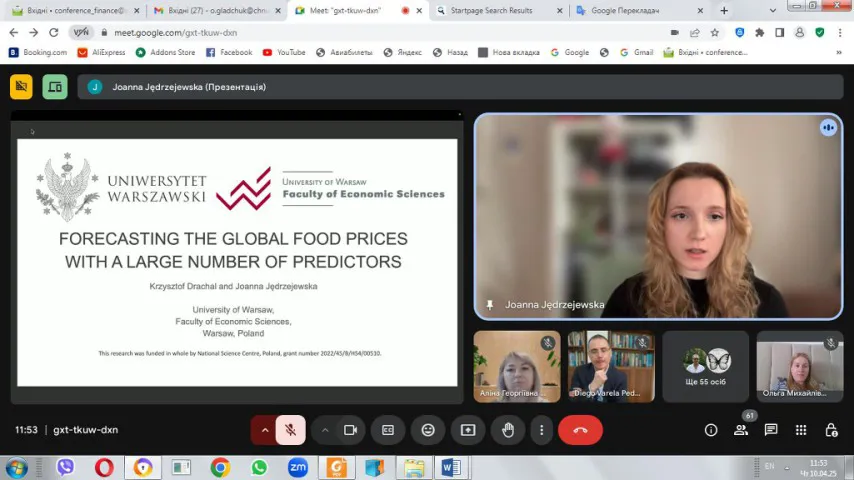Expand audio settings arrow beside microphone
This screenshot has width=854, height=480.
[265, 430]
